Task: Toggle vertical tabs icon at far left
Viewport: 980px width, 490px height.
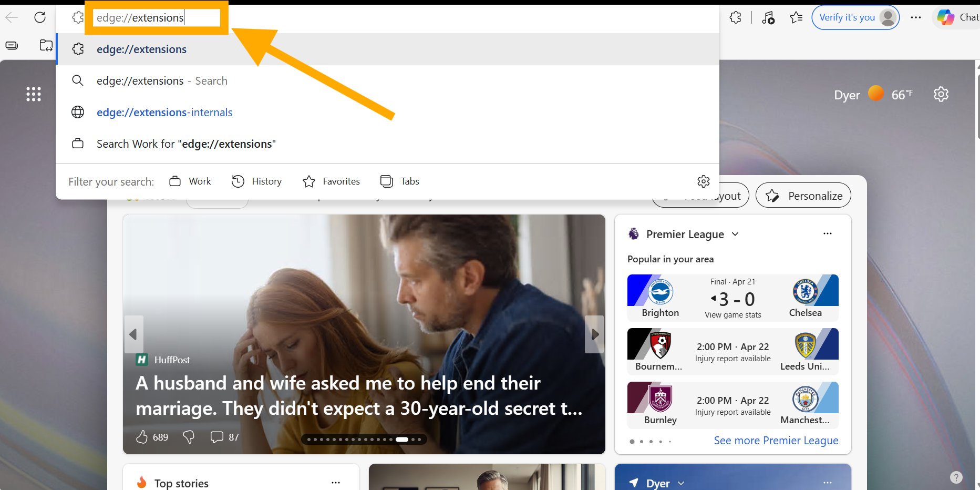Action: click(x=12, y=46)
